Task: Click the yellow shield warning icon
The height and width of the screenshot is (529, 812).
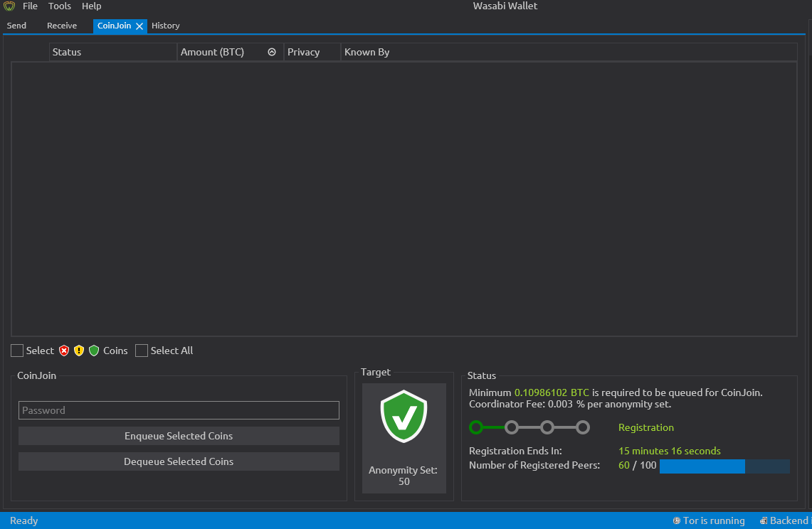Action: point(79,351)
